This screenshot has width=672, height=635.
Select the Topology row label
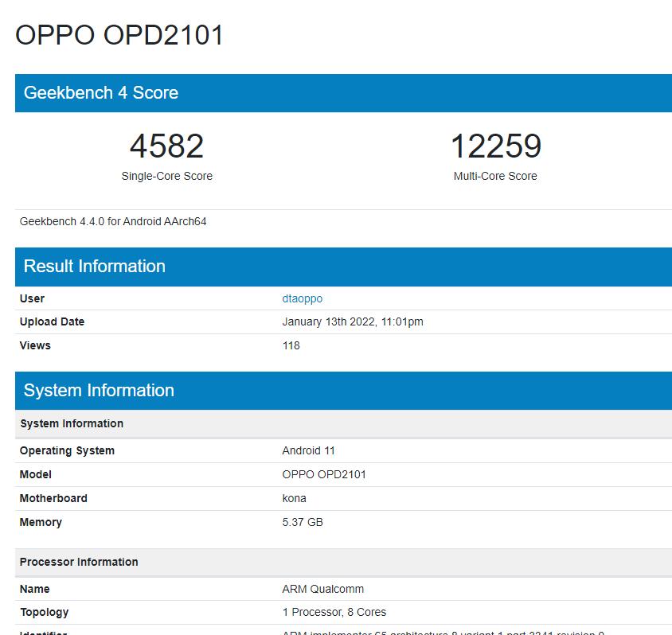(44, 612)
